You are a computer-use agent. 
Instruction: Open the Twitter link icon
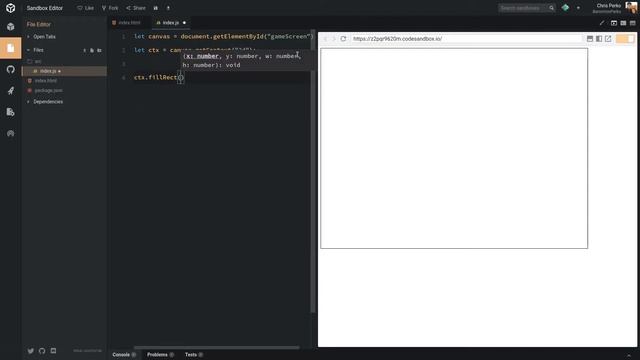(x=31, y=351)
